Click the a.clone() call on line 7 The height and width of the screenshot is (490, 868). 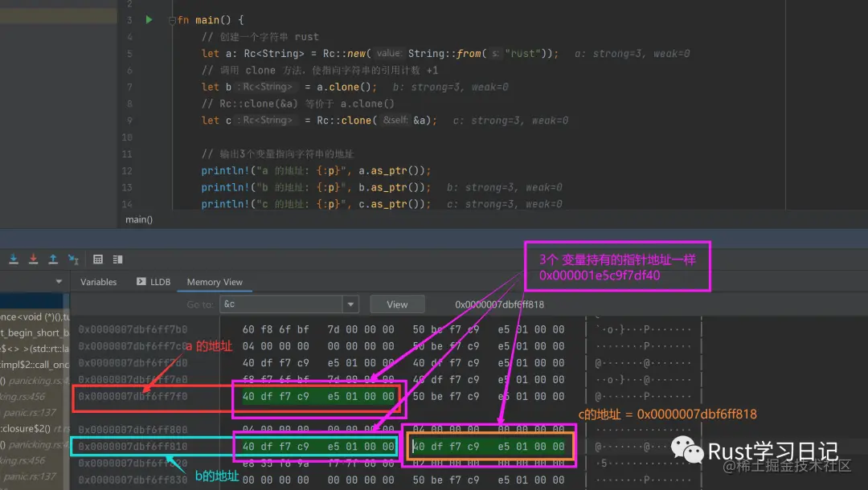(x=343, y=87)
